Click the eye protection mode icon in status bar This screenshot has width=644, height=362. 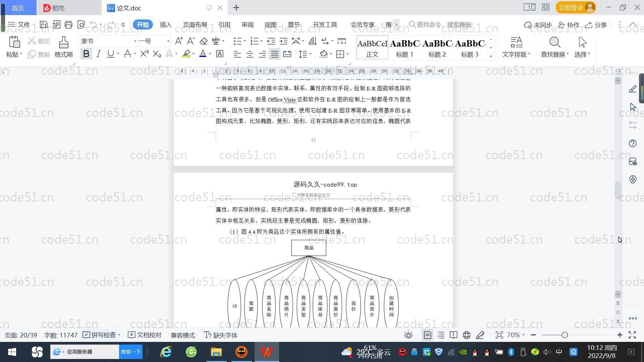coord(408,335)
